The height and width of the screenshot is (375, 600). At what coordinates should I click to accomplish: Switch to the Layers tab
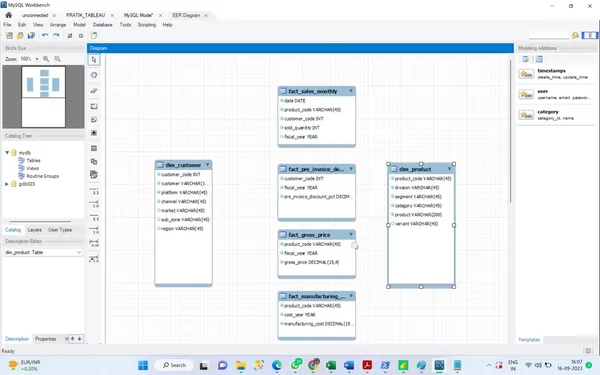[x=34, y=230]
